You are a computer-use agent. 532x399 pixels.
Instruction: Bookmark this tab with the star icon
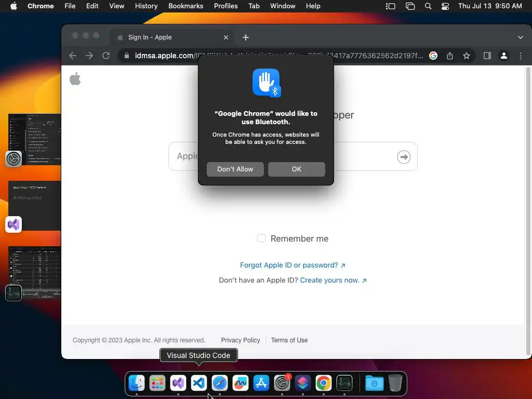click(467, 56)
